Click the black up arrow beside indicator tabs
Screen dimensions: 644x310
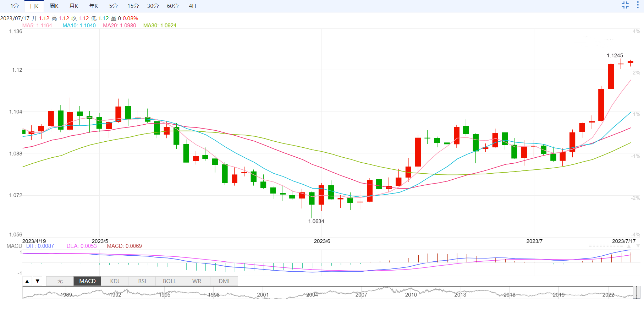27,281
